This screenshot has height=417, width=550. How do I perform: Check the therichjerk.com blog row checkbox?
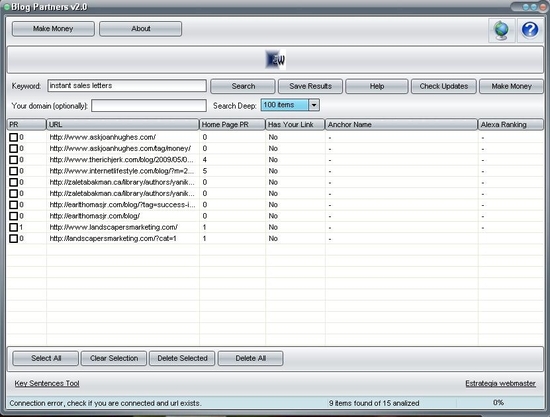tap(13, 160)
